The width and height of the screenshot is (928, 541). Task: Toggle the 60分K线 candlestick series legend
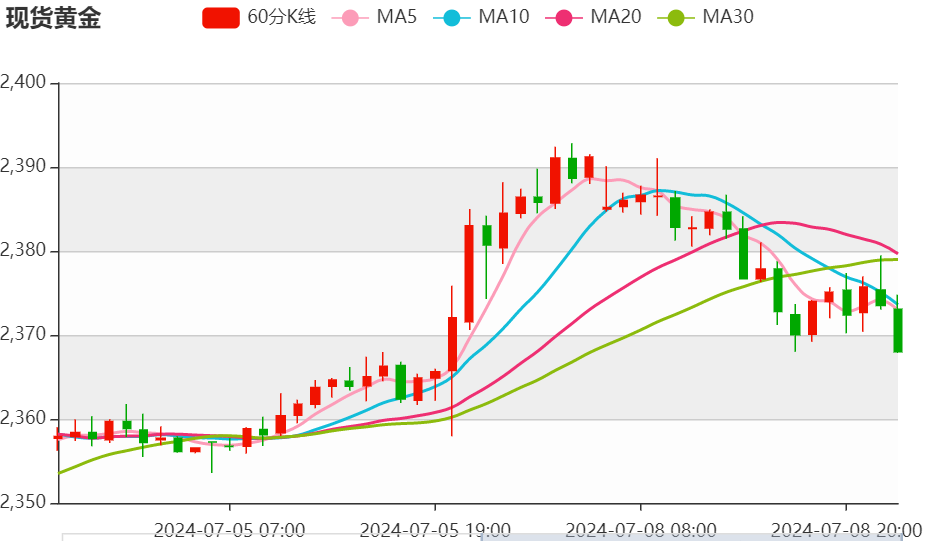(259, 17)
